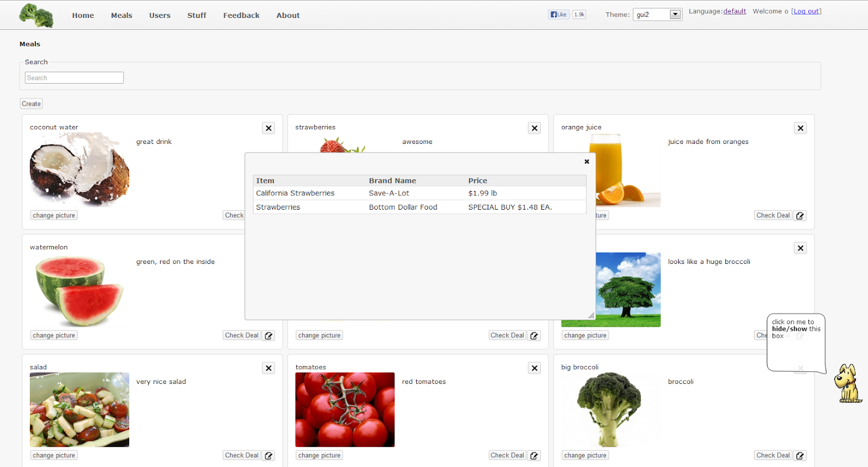Click the dog helper mascot
The image size is (868, 467).
tap(848, 383)
